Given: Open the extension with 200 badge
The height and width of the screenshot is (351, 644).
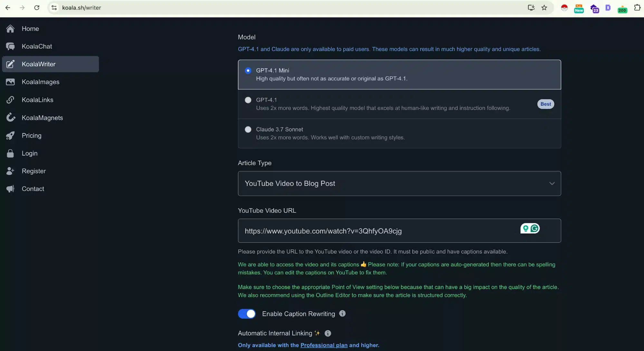Looking at the screenshot, I should [622, 9].
